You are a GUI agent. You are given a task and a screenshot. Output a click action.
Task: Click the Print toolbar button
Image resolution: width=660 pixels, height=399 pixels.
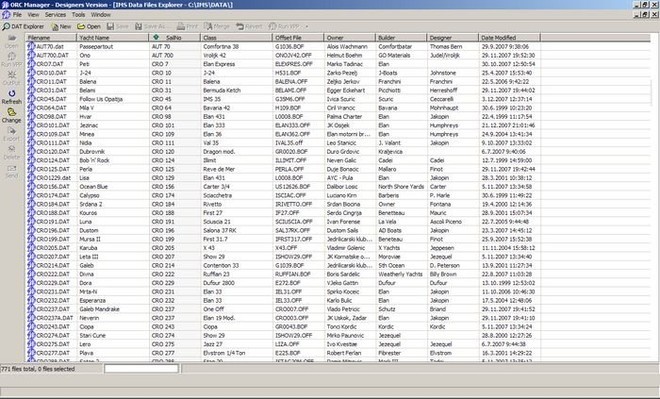pos(187,27)
